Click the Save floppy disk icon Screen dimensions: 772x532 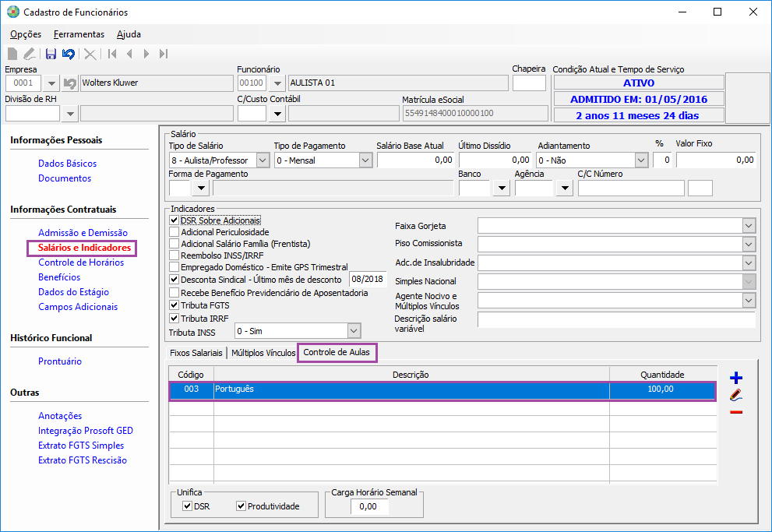tap(51, 54)
